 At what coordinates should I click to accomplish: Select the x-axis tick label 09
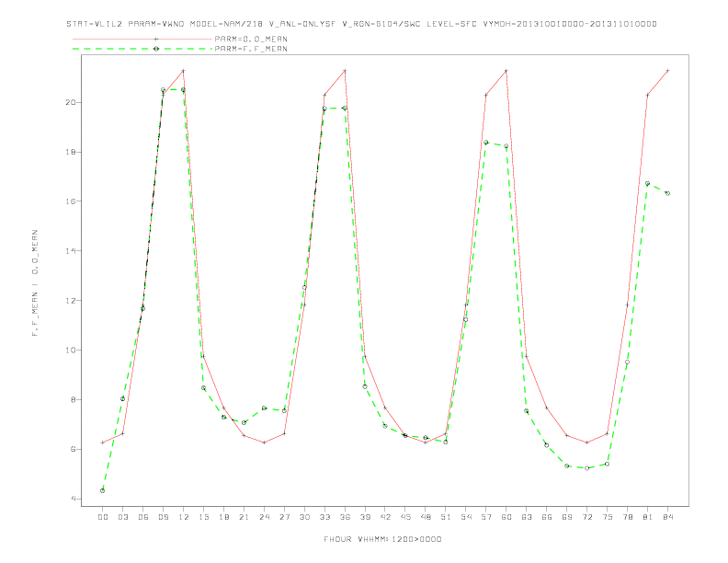click(163, 517)
